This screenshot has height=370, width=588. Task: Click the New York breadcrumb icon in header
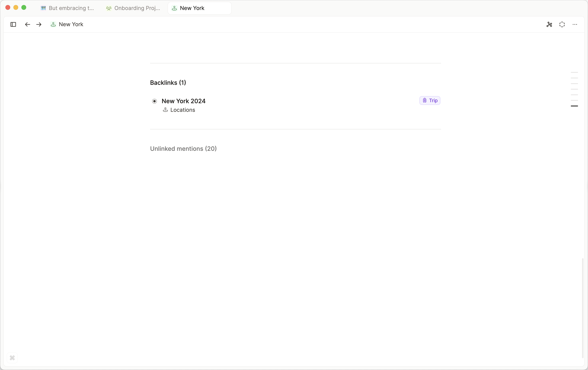coord(53,24)
